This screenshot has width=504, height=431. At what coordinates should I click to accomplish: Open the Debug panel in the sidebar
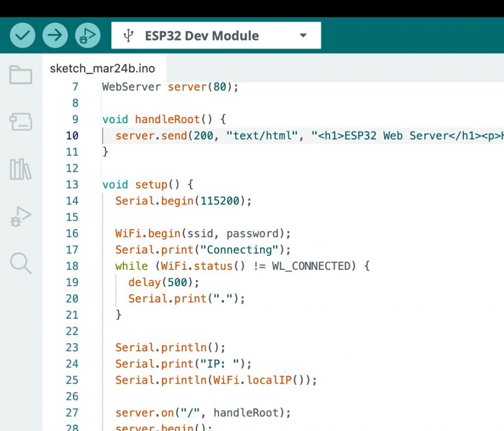click(x=21, y=216)
